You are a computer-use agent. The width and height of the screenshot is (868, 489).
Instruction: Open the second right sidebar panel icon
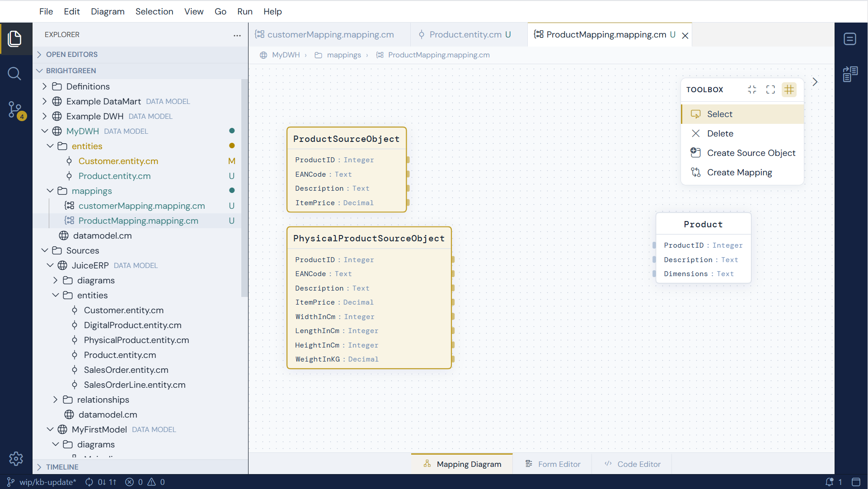pos(850,74)
